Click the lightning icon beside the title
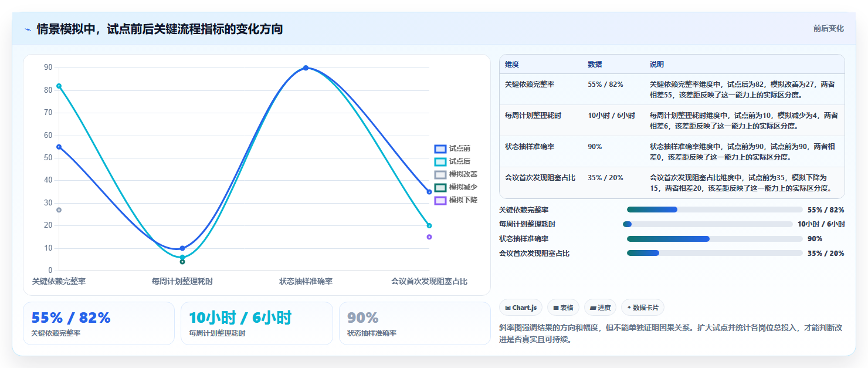This screenshot has height=368, width=868. pyautogui.click(x=28, y=29)
